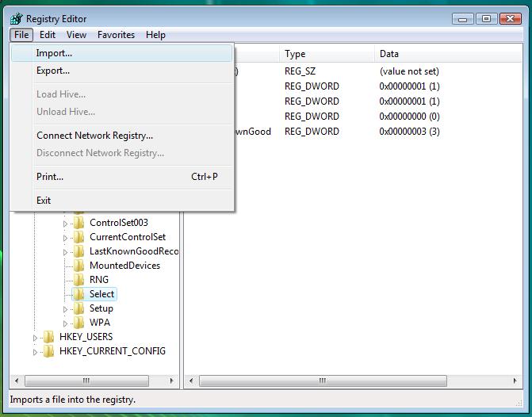Choose Export... from the File menu
This screenshot has height=417, width=532.
[x=122, y=71]
